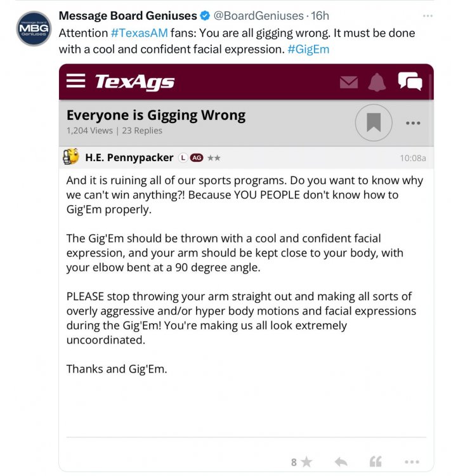The image size is (451, 476).
Task: Open the chat bubbles icon
Action: tap(410, 81)
